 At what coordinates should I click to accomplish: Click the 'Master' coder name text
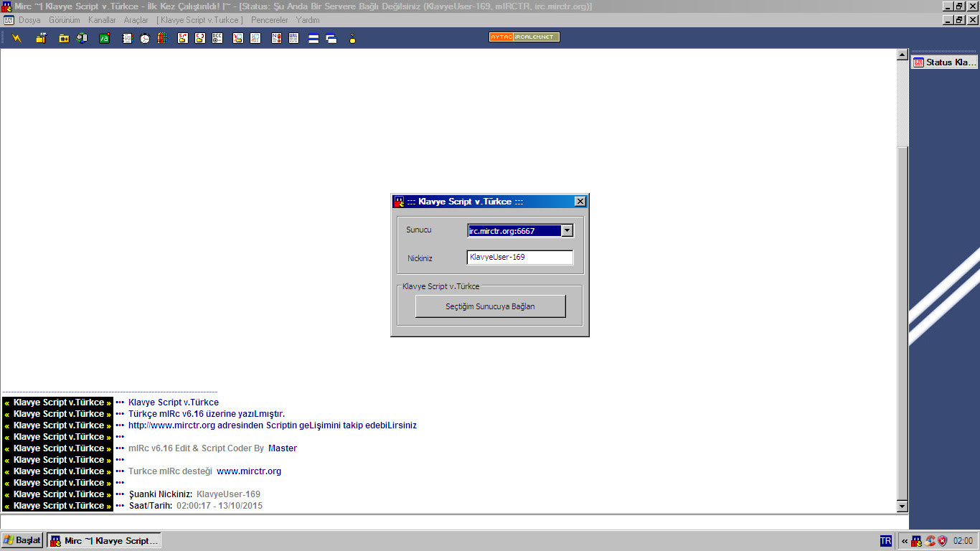283,448
